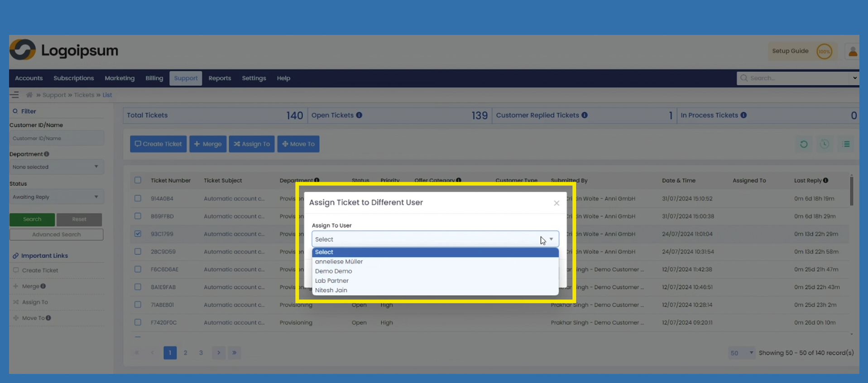
Task: Open the Status filter dropdown showing Awaiting Reply
Action: [56, 197]
